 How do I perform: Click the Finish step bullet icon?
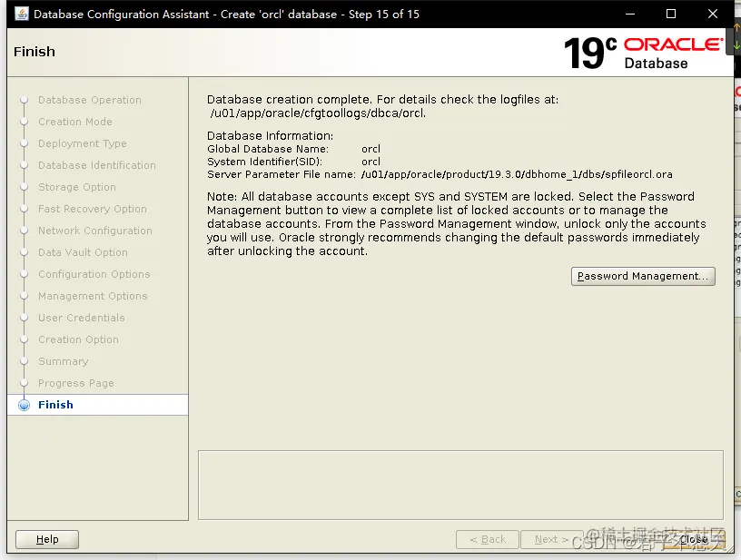tap(24, 405)
